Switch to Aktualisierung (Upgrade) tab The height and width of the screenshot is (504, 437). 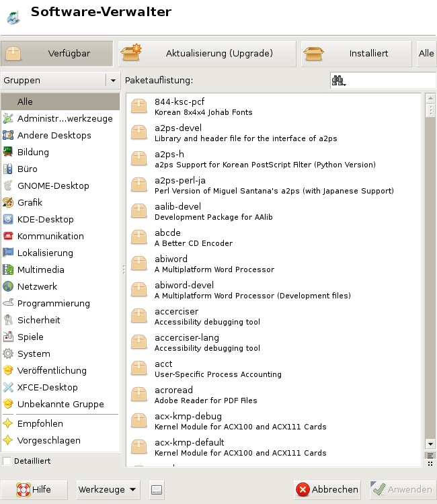207,53
